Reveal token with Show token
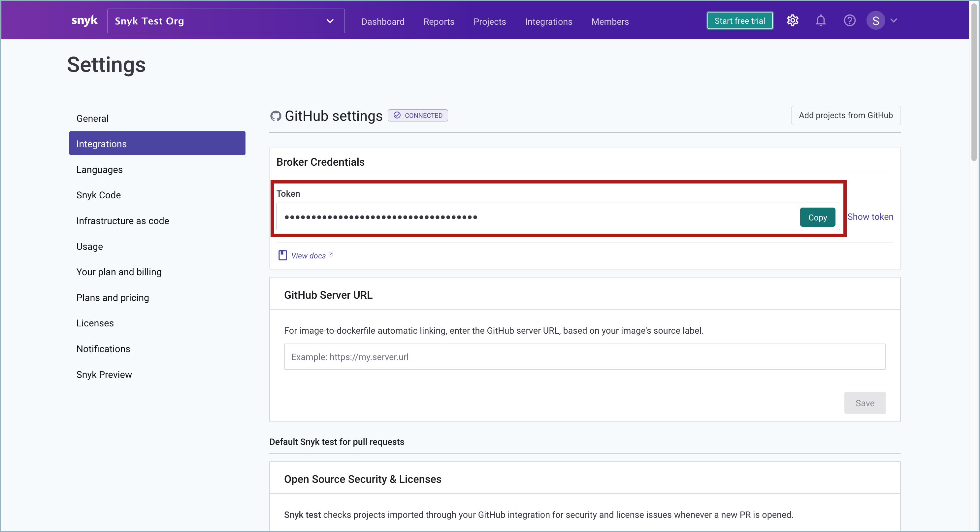This screenshot has width=980, height=532. pyautogui.click(x=870, y=216)
